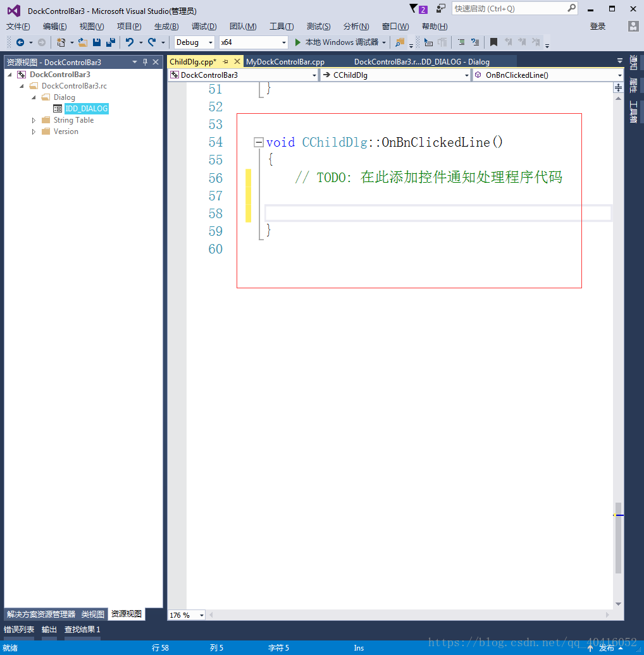Collapse the Dialog folder node

34,97
